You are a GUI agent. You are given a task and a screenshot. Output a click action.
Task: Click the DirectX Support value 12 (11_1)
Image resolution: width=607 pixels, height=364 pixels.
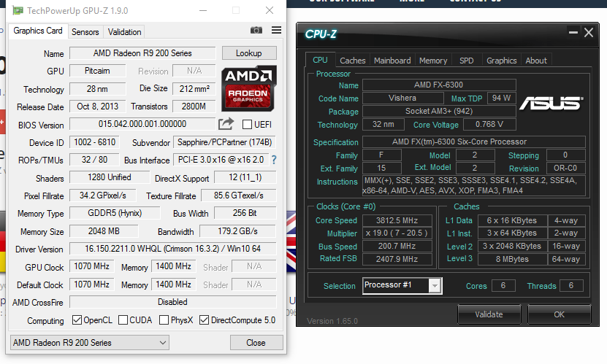pyautogui.click(x=245, y=177)
